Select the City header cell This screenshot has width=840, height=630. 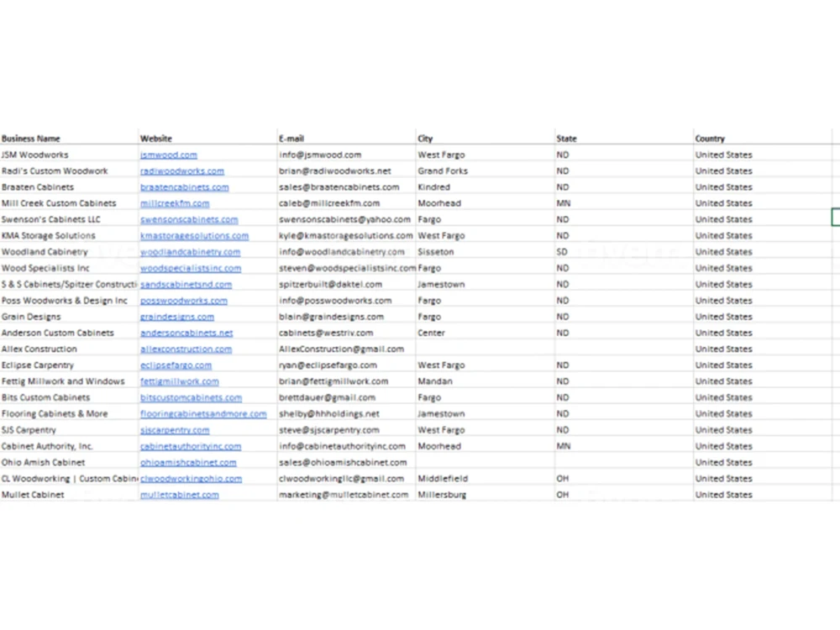[x=486, y=139]
